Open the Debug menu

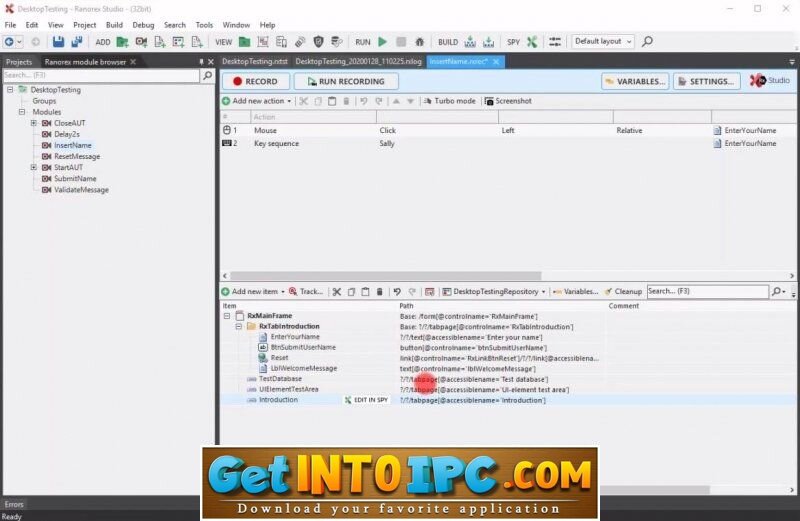(x=143, y=24)
